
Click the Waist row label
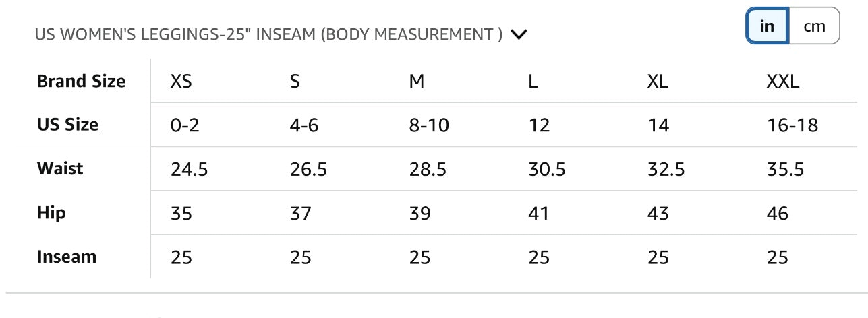pyautogui.click(x=60, y=168)
